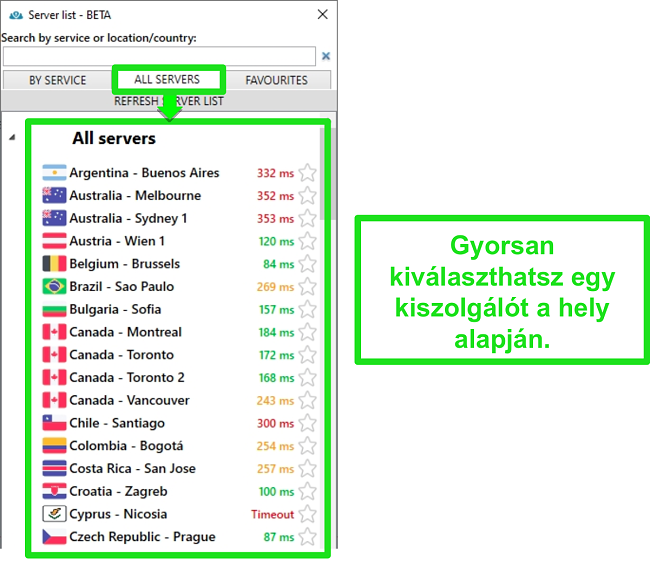Favourite the Argentina - Buenos Aires server star
This screenshot has height=568, width=650.
tap(307, 173)
